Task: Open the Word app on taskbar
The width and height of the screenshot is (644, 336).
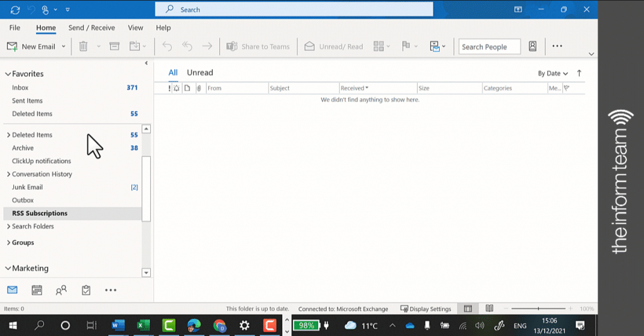Action: [x=118, y=326]
